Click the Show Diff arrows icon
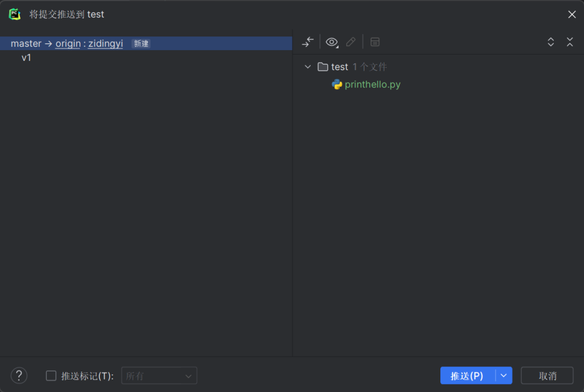 (x=308, y=42)
